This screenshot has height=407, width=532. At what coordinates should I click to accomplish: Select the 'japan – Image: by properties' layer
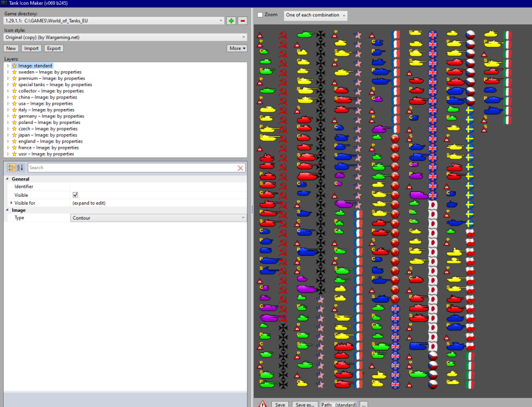click(48, 135)
